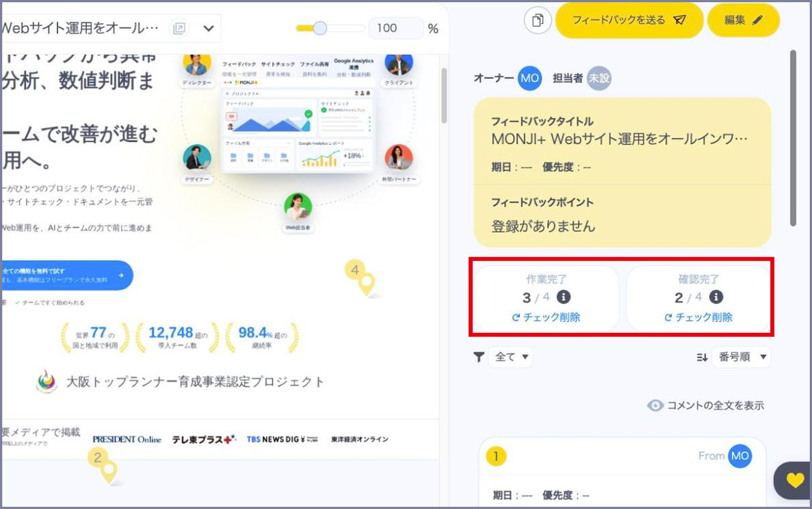The image size is (812, 509).
Task: Send feedback with フィードバックを送る button
Action: [628, 20]
